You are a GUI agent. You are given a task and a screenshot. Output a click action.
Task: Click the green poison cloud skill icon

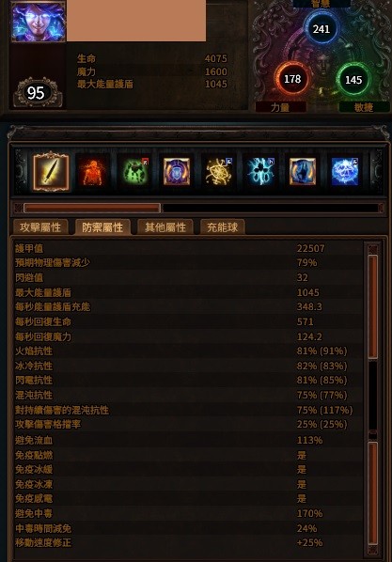coord(134,172)
